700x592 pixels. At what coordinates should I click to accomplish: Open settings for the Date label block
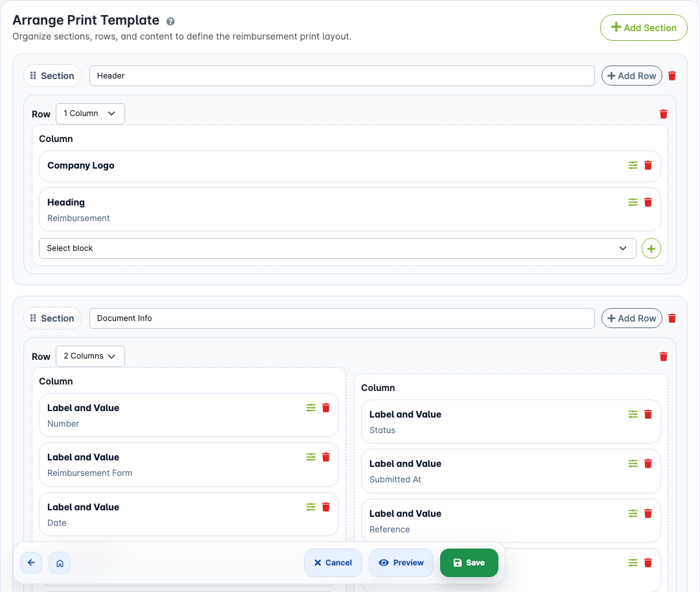pos(310,506)
